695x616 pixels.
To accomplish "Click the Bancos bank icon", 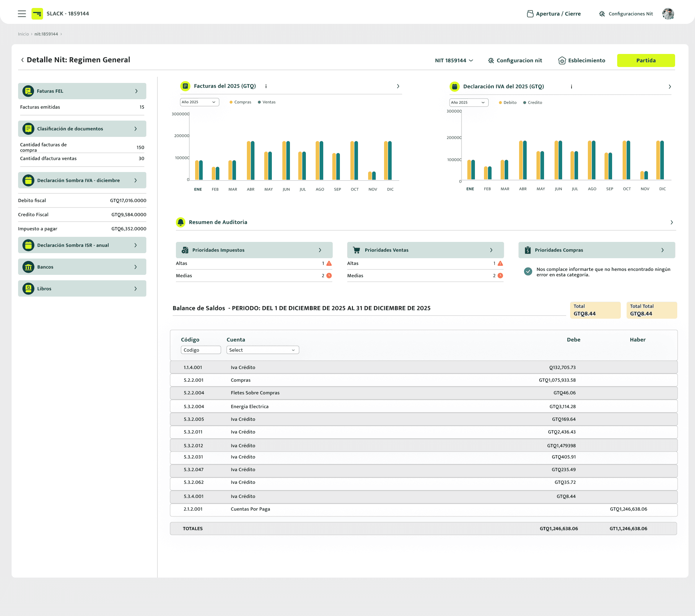I will coord(28,267).
